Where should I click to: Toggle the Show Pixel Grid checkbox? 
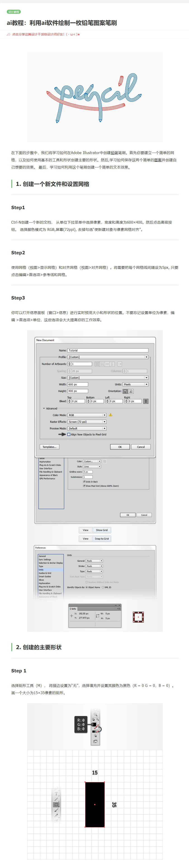point(84,486)
